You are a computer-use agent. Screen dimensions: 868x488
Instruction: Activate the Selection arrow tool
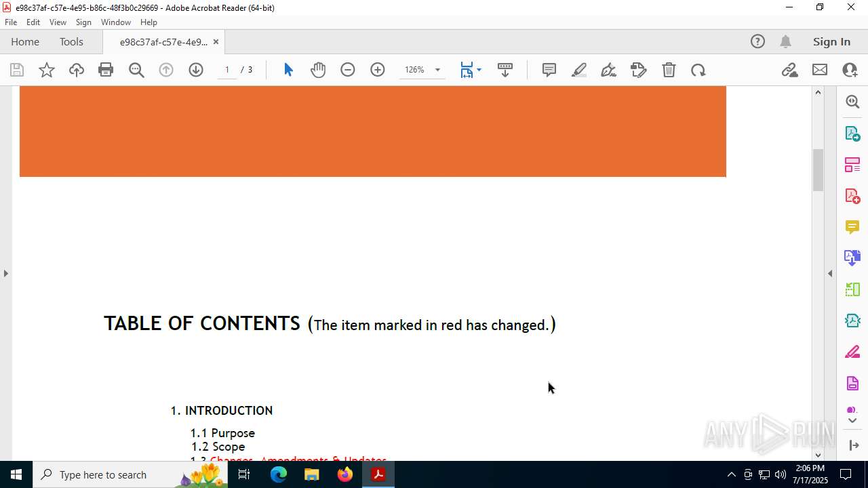pyautogui.click(x=288, y=70)
